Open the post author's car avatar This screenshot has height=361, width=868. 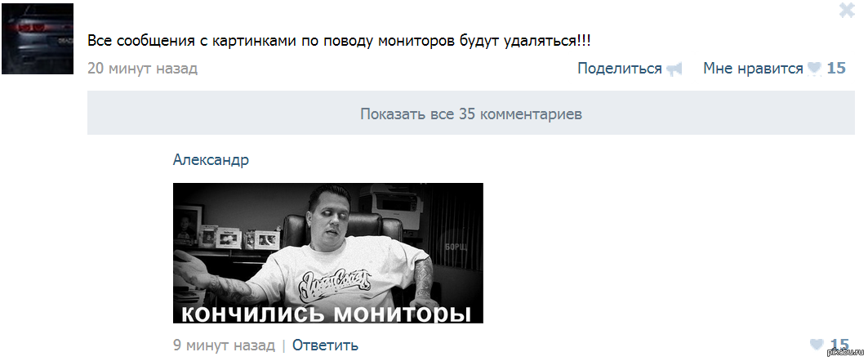pyautogui.click(x=38, y=38)
